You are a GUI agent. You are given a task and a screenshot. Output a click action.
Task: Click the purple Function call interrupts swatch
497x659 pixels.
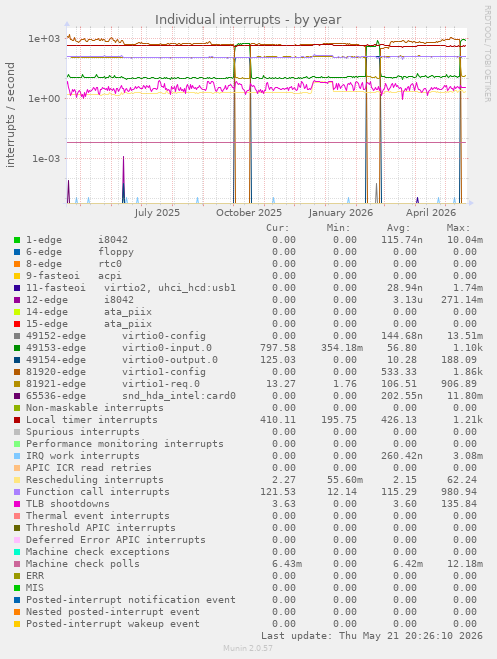coord(17,492)
